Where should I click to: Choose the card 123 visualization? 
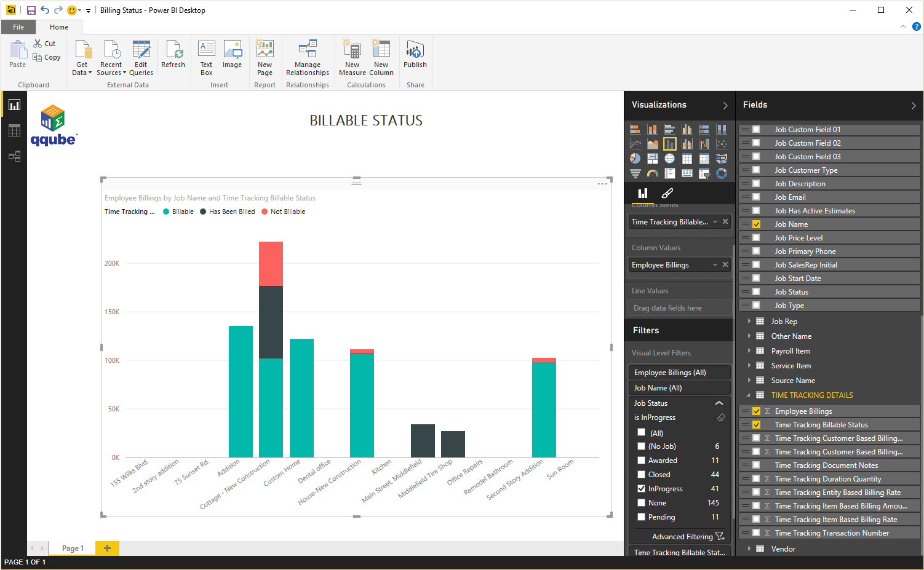pyautogui.click(x=687, y=173)
